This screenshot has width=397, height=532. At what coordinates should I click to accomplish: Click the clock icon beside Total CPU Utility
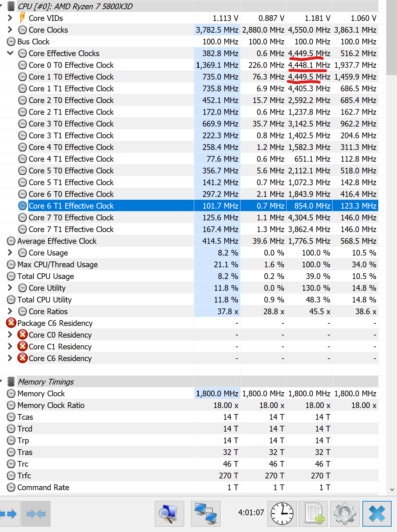pos(11,300)
